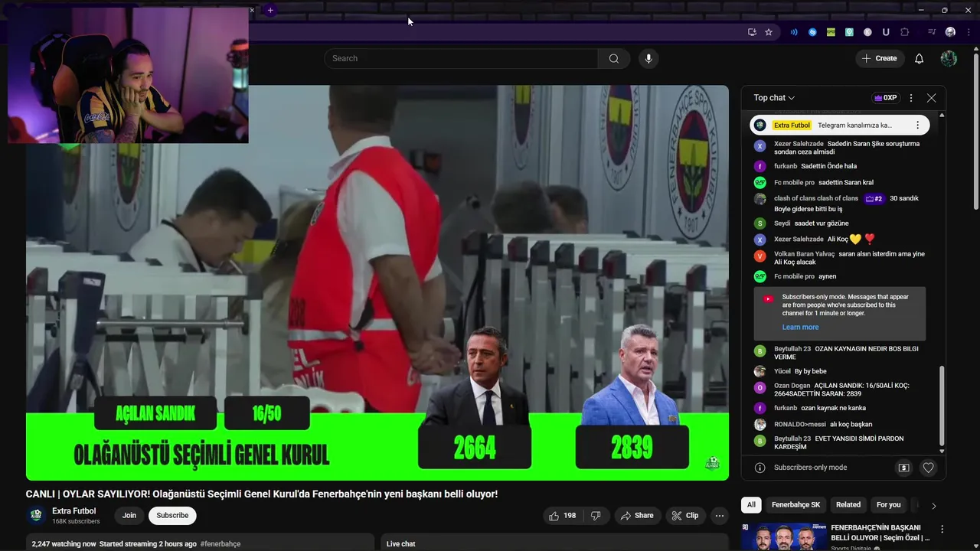Screen dimensions: 980x551
Task: Click the pinned Extra Futbol Telegram message
Action: [x=839, y=126]
